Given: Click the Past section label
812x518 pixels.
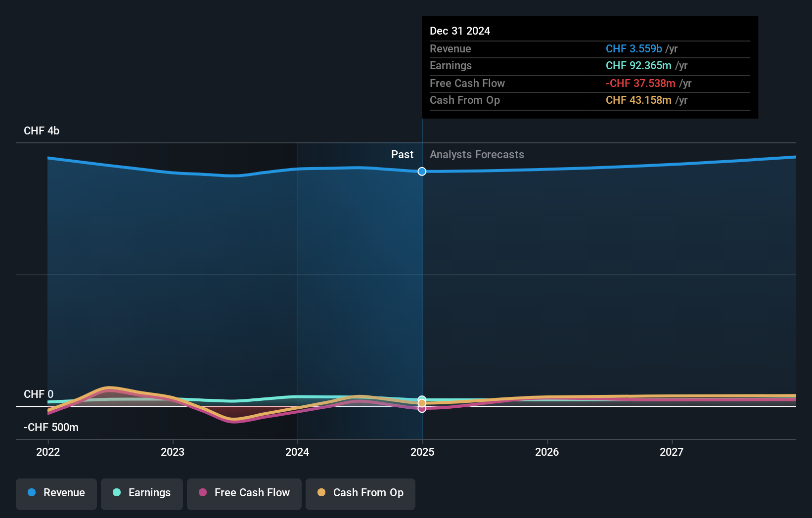Looking at the screenshot, I should [x=402, y=155].
